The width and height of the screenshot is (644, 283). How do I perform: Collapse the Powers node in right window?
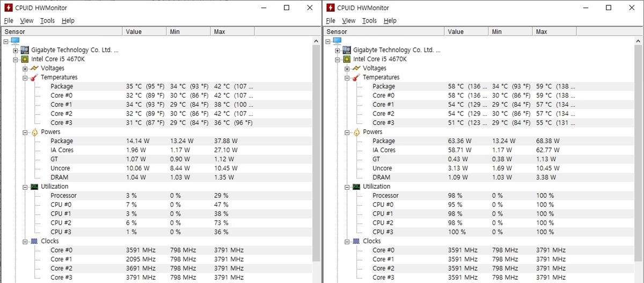point(347,132)
